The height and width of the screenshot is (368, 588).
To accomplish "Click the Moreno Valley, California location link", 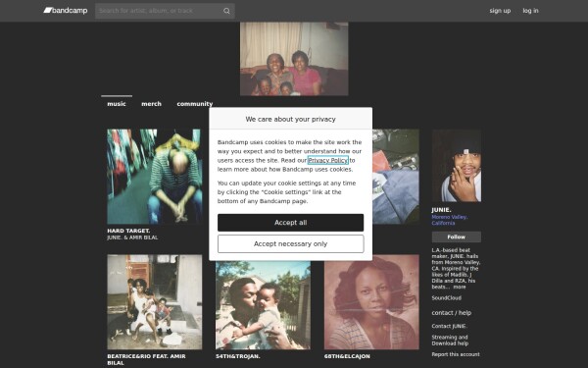I will point(450,220).
